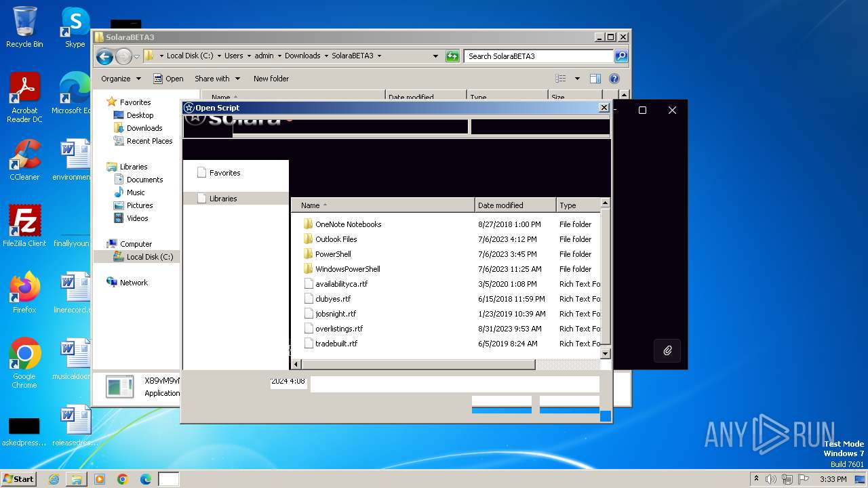
Task: Select availabilityca.rtf file
Action: tap(341, 284)
